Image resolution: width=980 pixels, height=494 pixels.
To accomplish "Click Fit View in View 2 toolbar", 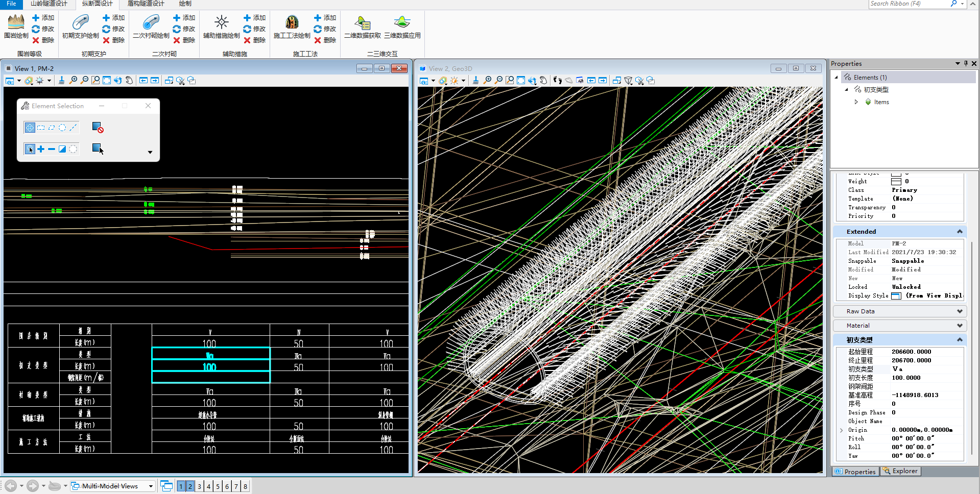I will coord(520,81).
